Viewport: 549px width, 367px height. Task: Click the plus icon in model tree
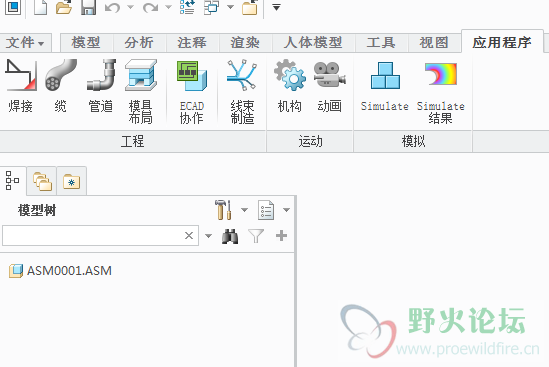coord(282,236)
